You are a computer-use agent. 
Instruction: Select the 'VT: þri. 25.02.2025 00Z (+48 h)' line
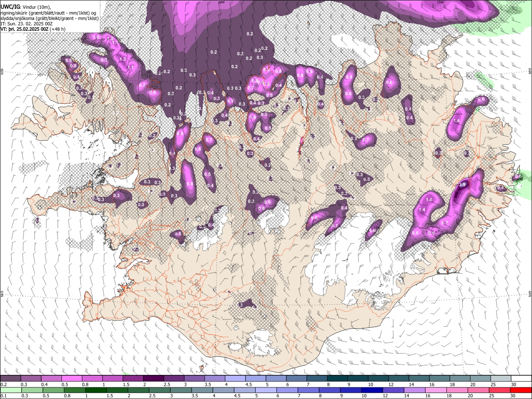(x=33, y=30)
